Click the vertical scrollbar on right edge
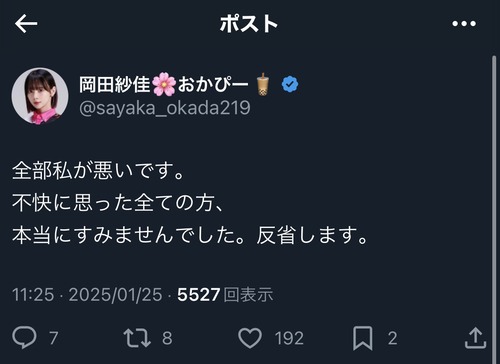This screenshot has height=364, width=500. tap(494, 207)
